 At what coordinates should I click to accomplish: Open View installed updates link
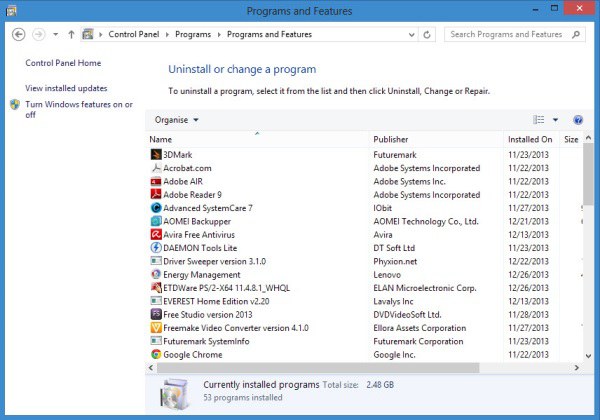click(x=66, y=88)
